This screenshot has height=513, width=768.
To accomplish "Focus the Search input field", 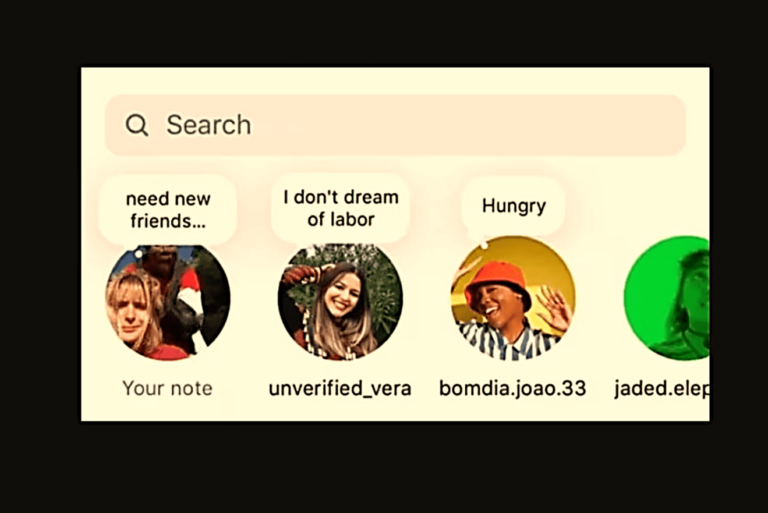I will pyautogui.click(x=395, y=125).
